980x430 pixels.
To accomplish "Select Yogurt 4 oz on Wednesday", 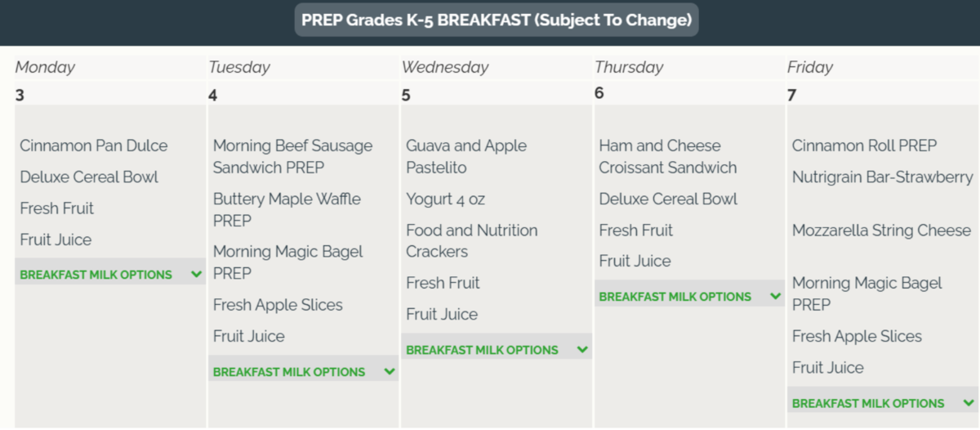I will pyautogui.click(x=446, y=199).
